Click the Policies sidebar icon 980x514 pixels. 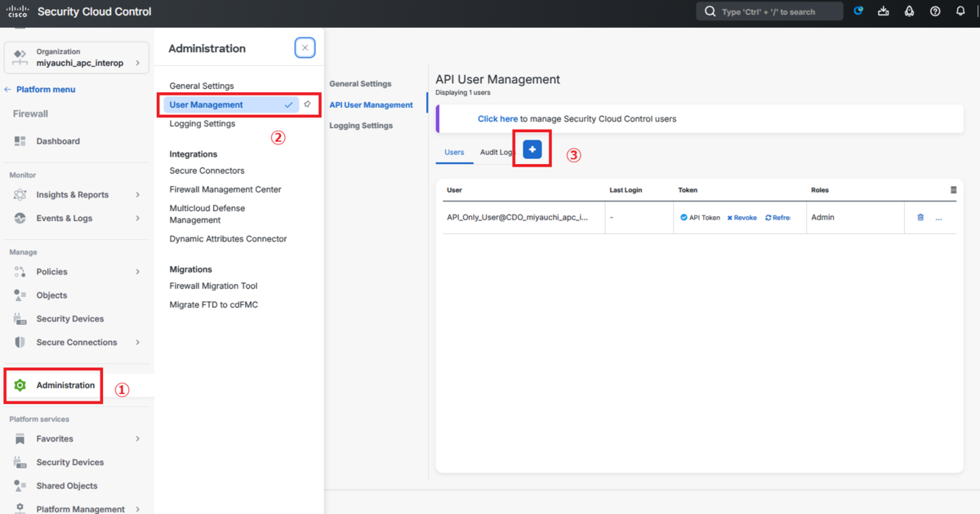click(20, 272)
